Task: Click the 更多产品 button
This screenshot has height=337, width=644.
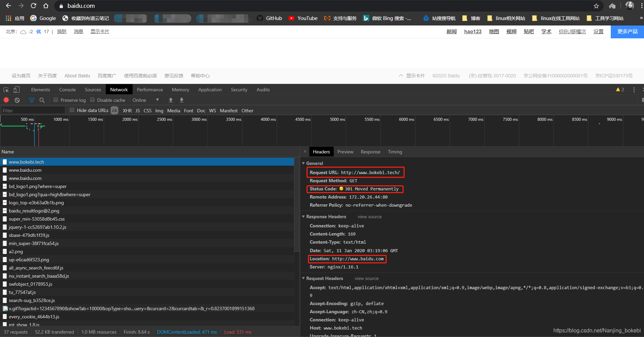Action: tap(627, 32)
